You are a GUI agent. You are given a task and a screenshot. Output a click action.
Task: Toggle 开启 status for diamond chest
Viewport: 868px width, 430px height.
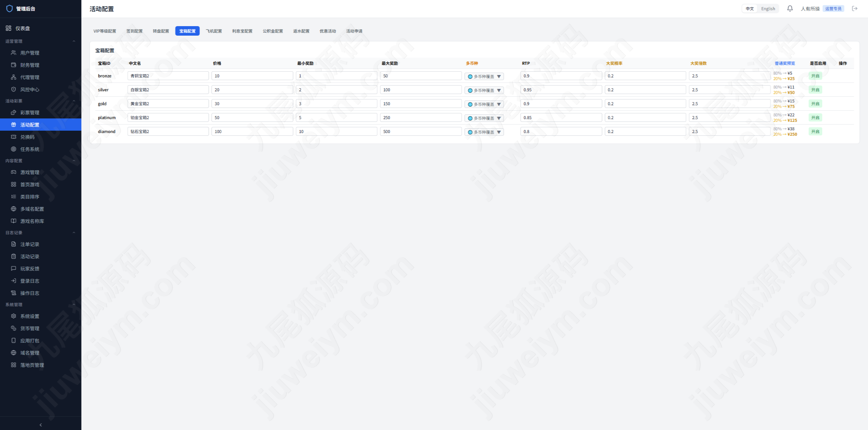815,132
